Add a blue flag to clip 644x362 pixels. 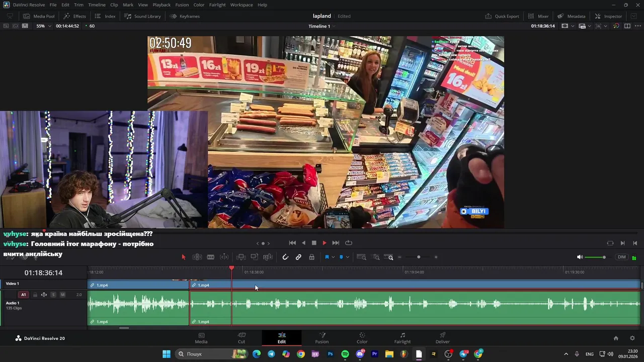click(x=327, y=257)
